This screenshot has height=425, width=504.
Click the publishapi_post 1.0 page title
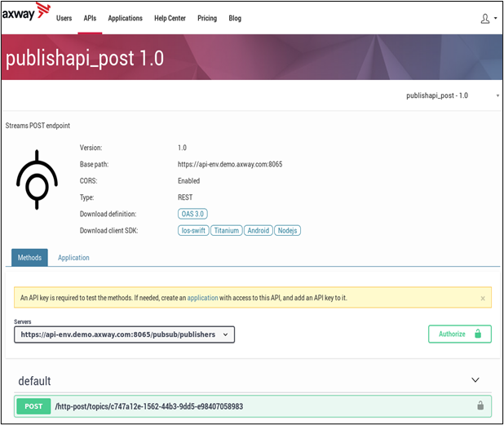[x=85, y=58]
